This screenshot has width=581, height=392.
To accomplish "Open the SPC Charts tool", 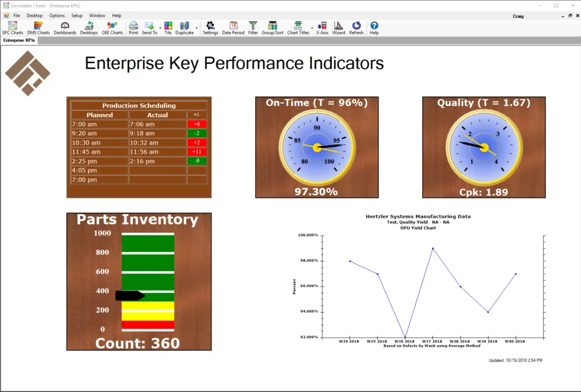I will point(12,28).
